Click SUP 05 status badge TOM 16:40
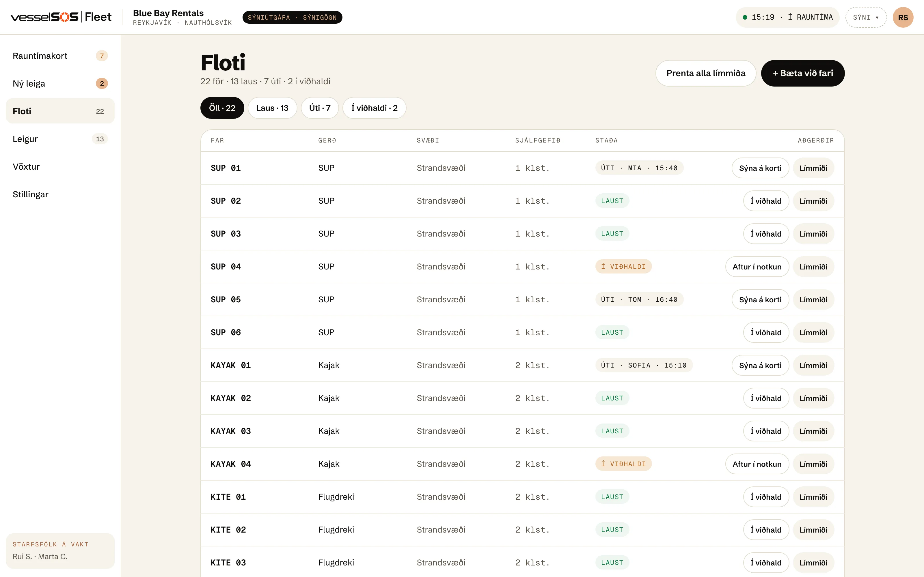The height and width of the screenshot is (577, 924). 639,299
